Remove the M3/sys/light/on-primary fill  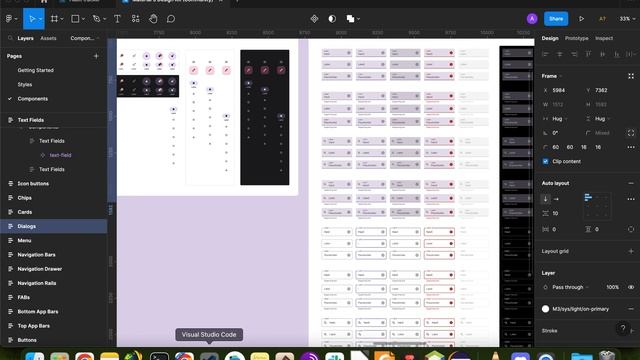[x=631, y=309]
